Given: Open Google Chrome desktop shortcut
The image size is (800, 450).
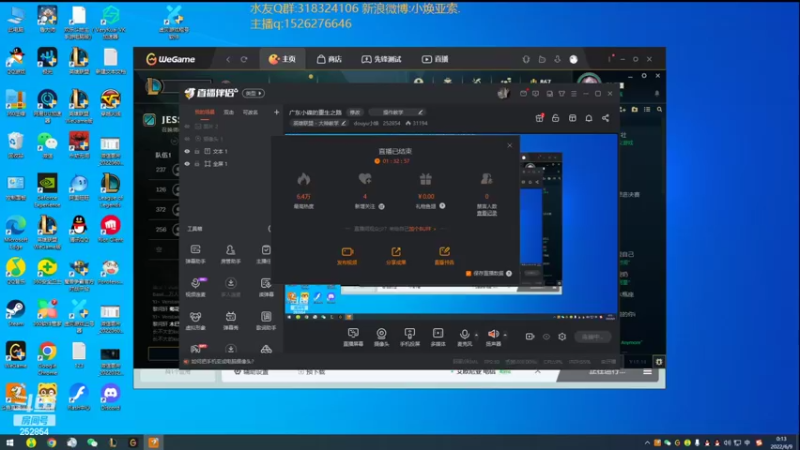Looking at the screenshot, I should (47, 358).
